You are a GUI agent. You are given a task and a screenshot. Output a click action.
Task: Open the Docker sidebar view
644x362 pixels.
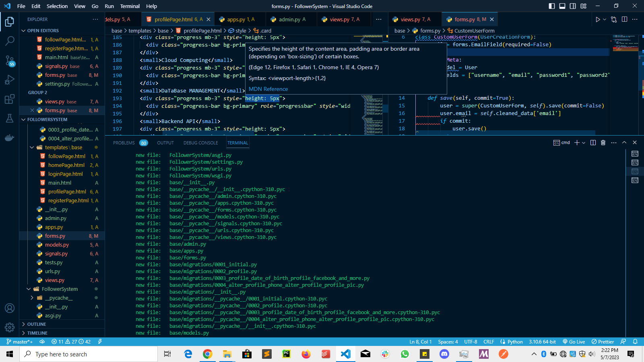pos(10,138)
